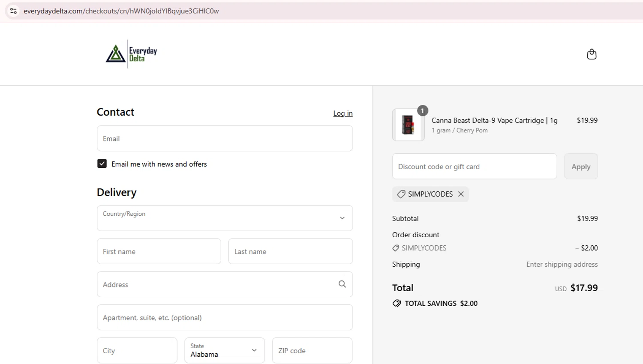Click the Total amount $17.99
Image resolution: width=643 pixels, height=364 pixels.
click(x=584, y=288)
